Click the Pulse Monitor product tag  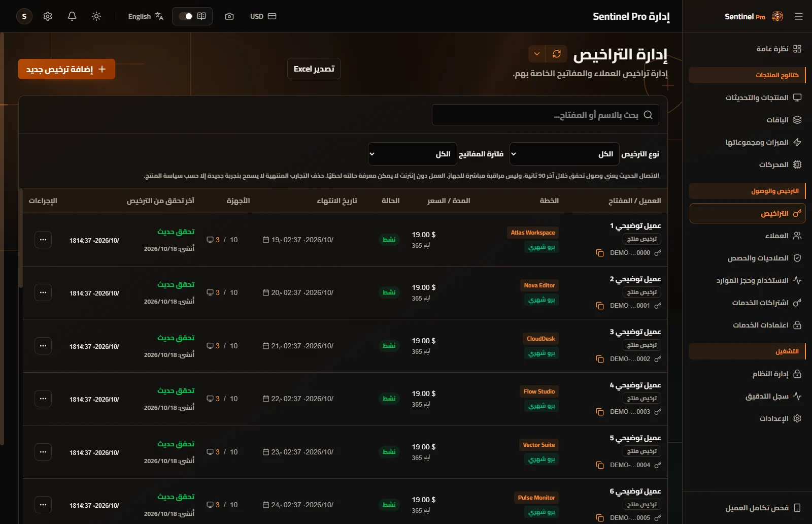tap(536, 498)
